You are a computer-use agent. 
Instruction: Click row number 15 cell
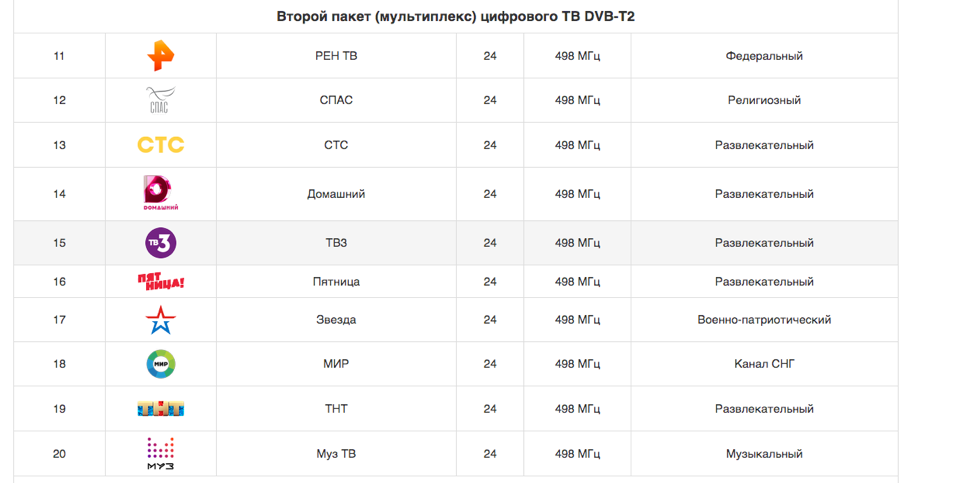click(60, 243)
